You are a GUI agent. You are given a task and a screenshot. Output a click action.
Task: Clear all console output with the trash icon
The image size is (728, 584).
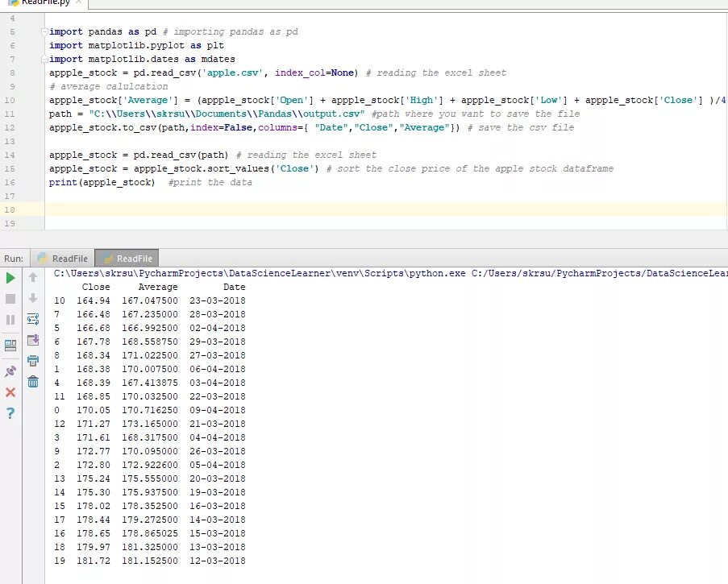point(33,382)
